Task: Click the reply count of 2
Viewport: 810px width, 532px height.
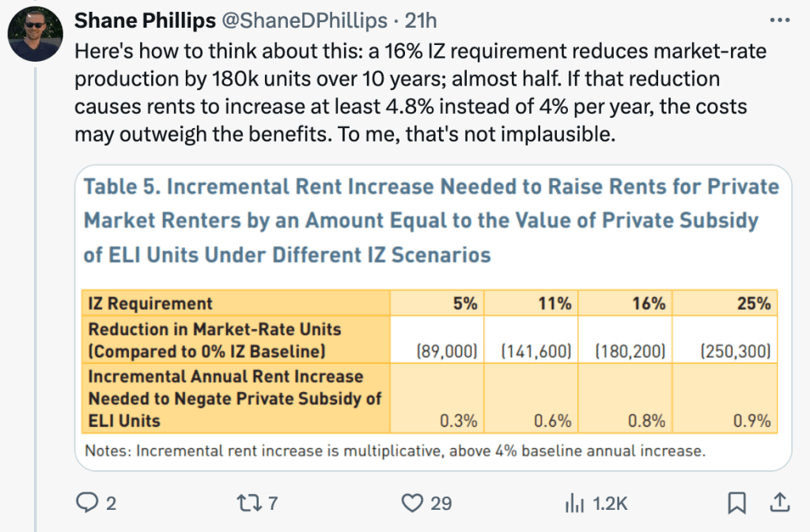Action: (x=110, y=503)
